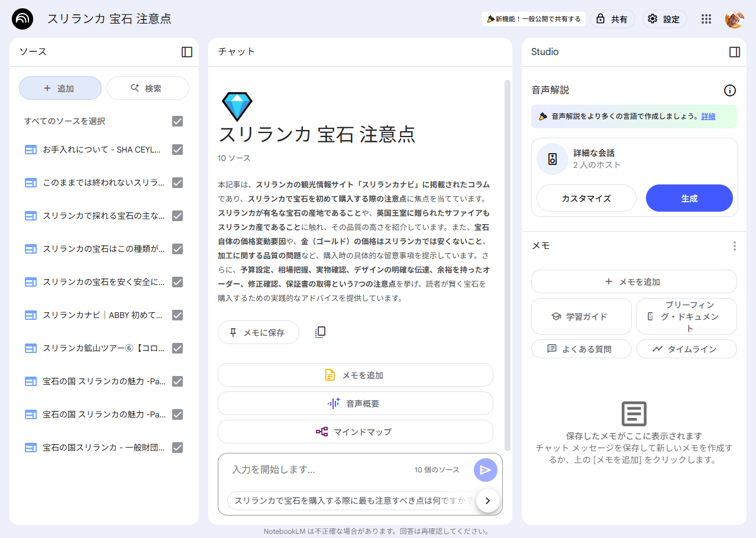Viewport: 756px width, 538px height.
Task: Click the 検索 discover sources button
Action: [x=148, y=88]
